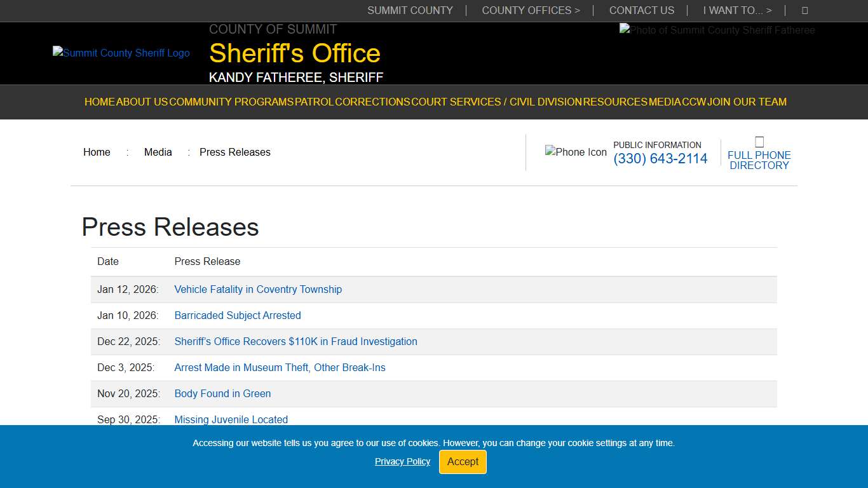The width and height of the screenshot is (868, 488).
Task: Read the Missing Juvenile Located release
Action: coord(231,419)
